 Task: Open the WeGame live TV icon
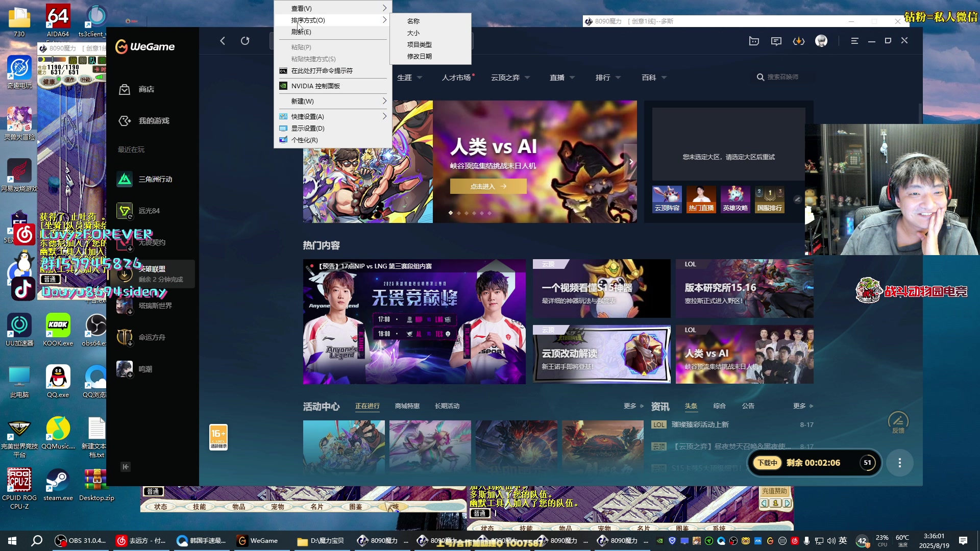[754, 41]
